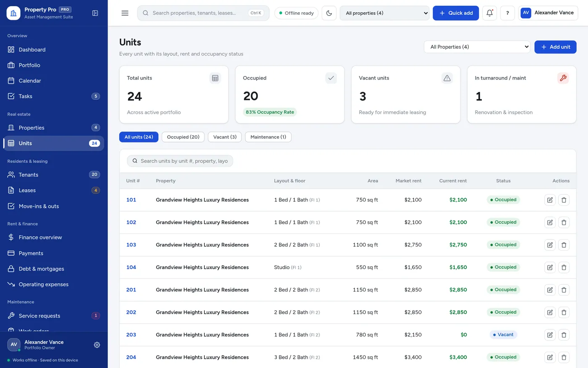Open Calendar in sidebar
The height and width of the screenshot is (368, 588).
click(x=54, y=81)
